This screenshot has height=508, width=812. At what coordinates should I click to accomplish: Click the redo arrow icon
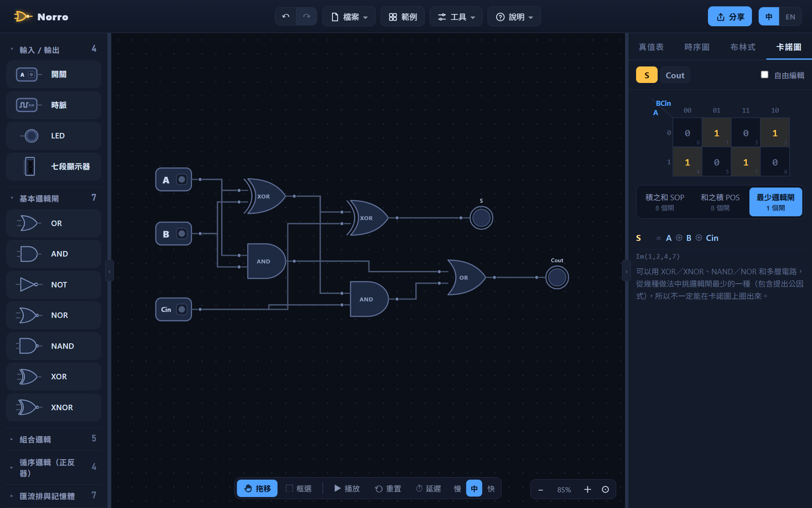pos(307,17)
